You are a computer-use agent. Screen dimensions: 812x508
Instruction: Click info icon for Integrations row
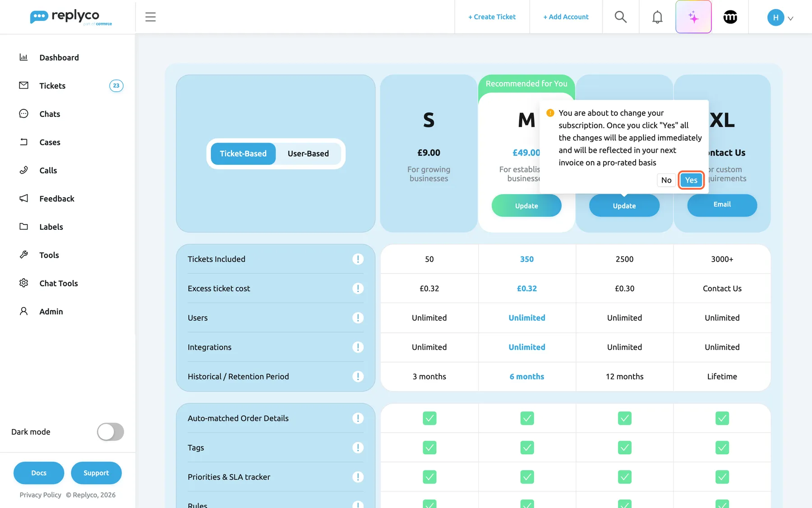(358, 347)
